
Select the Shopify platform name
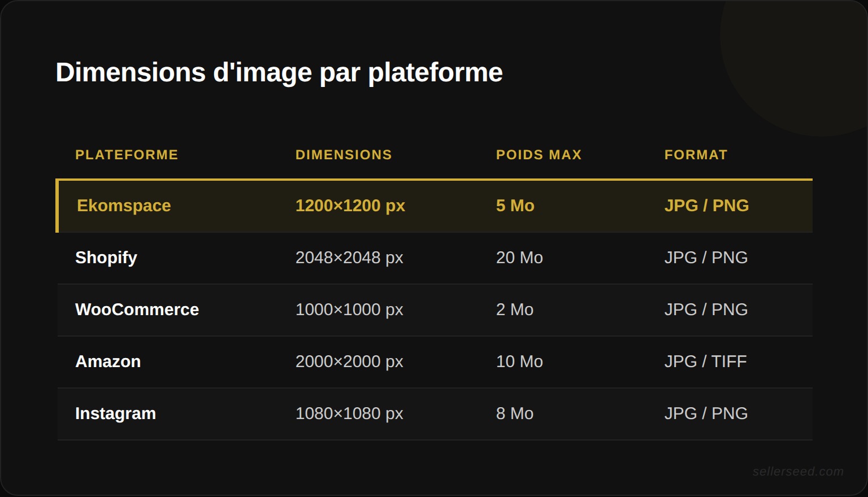pyautogui.click(x=106, y=258)
